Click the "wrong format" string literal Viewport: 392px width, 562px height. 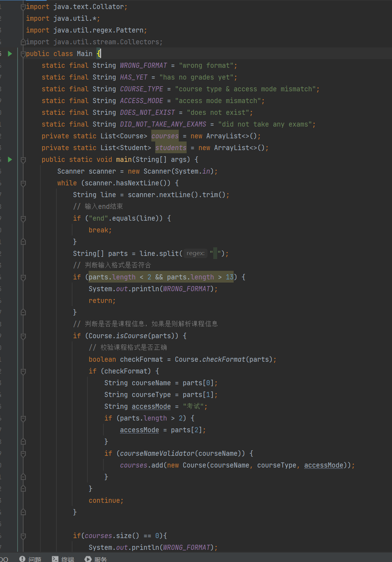206,65
